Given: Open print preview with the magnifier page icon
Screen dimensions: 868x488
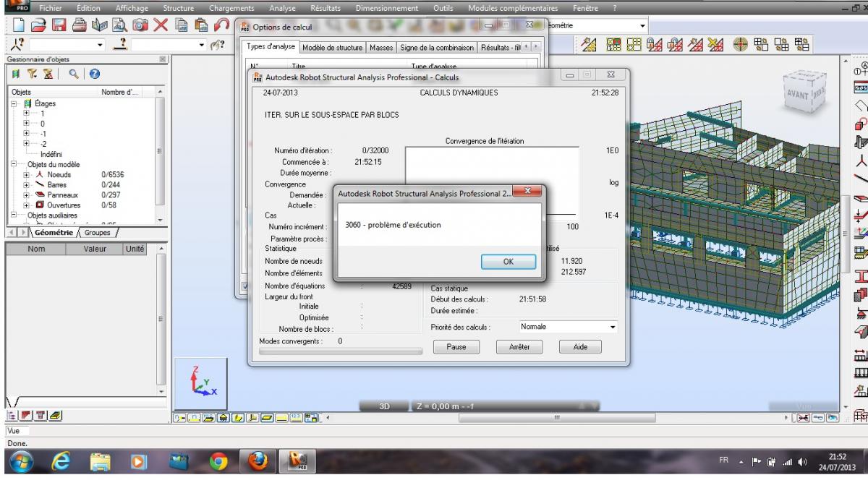Looking at the screenshot, I should (x=120, y=25).
